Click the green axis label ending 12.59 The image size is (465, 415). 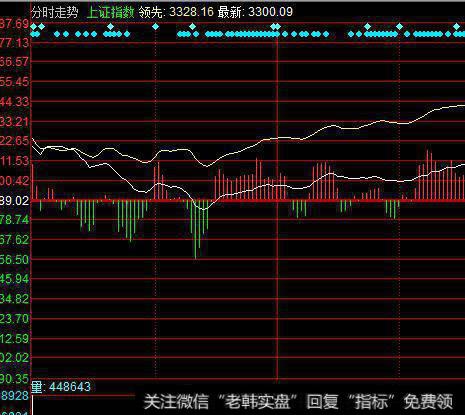[14, 339]
